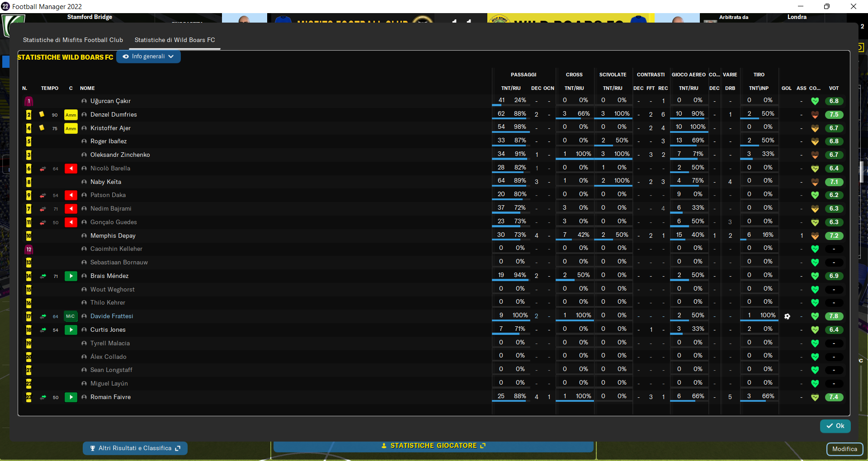This screenshot has height=461, width=868.
Task: Click Kristoffer Ajer yellow card icon
Action: [x=42, y=128]
